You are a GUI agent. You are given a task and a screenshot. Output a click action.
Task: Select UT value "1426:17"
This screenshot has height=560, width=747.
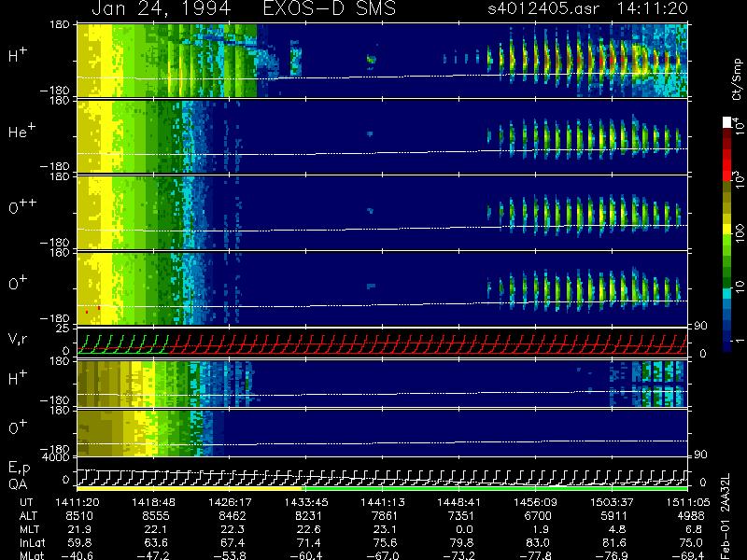pos(230,502)
